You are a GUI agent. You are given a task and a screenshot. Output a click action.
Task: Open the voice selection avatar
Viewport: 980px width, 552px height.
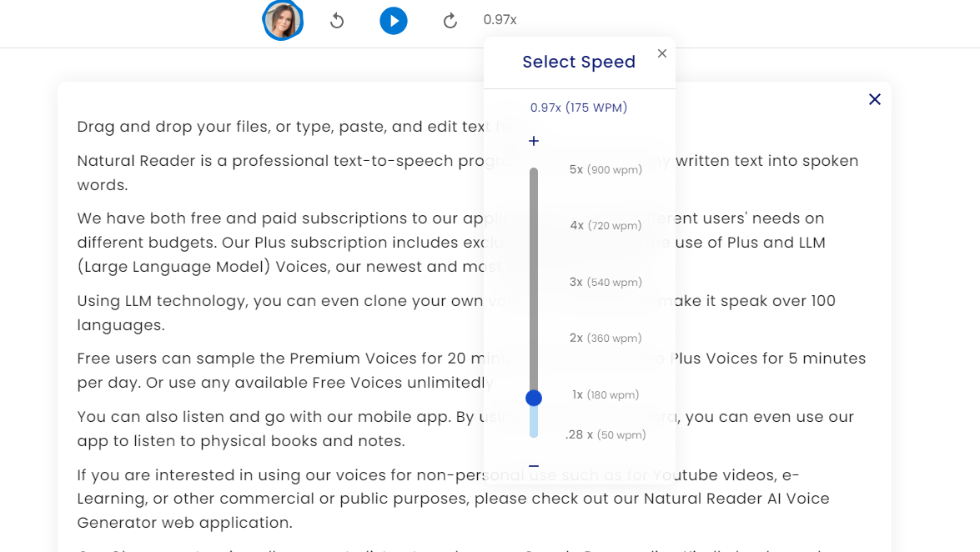click(x=283, y=21)
